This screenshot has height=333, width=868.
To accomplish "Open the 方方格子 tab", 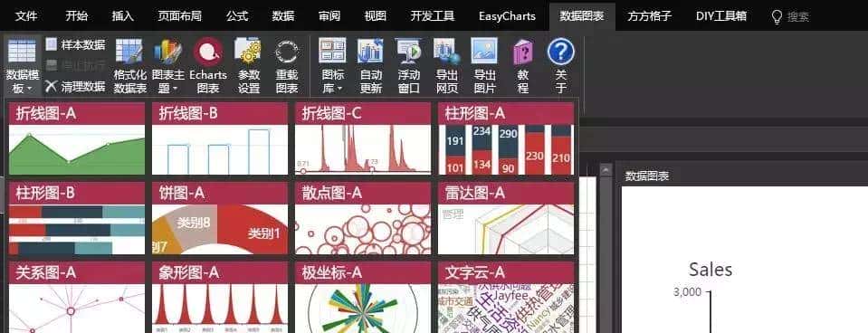I will pos(649,15).
